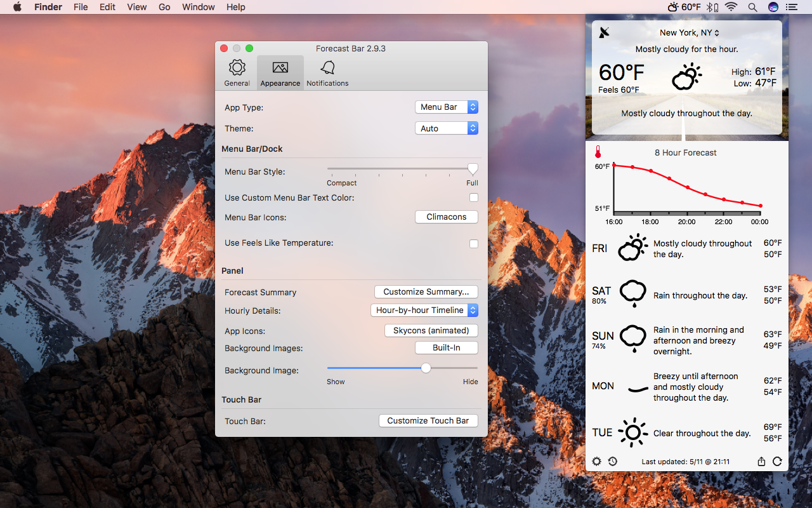The image size is (812, 508).
Task: Click 'Last updated: 5/11 @ 21:11' text
Action: pyautogui.click(x=685, y=462)
